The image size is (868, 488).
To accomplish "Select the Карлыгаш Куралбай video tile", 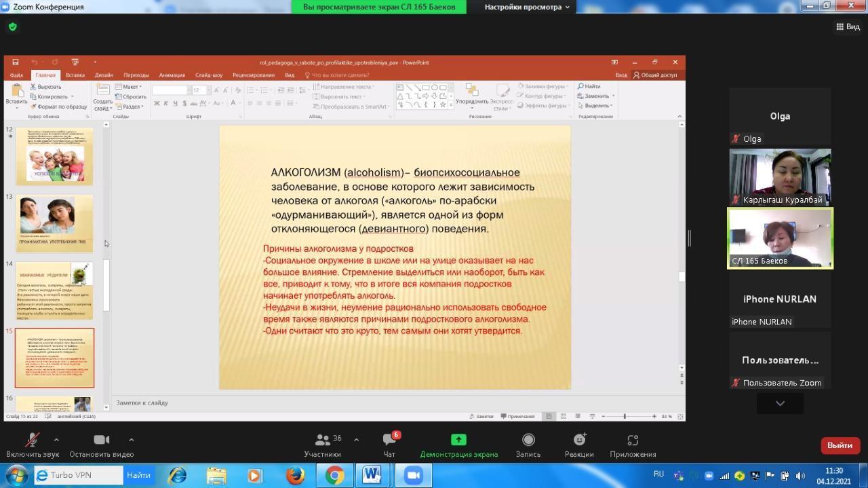I will coord(780,176).
